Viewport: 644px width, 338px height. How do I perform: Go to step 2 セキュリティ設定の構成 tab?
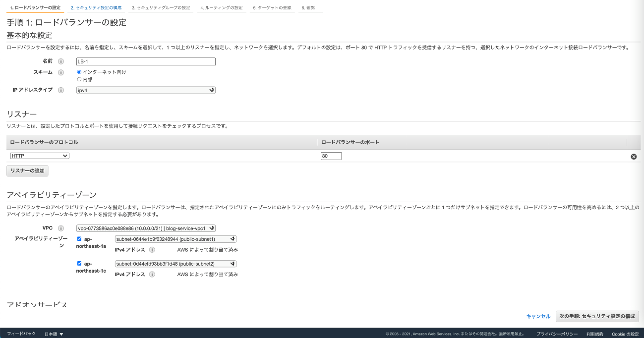[x=96, y=8]
